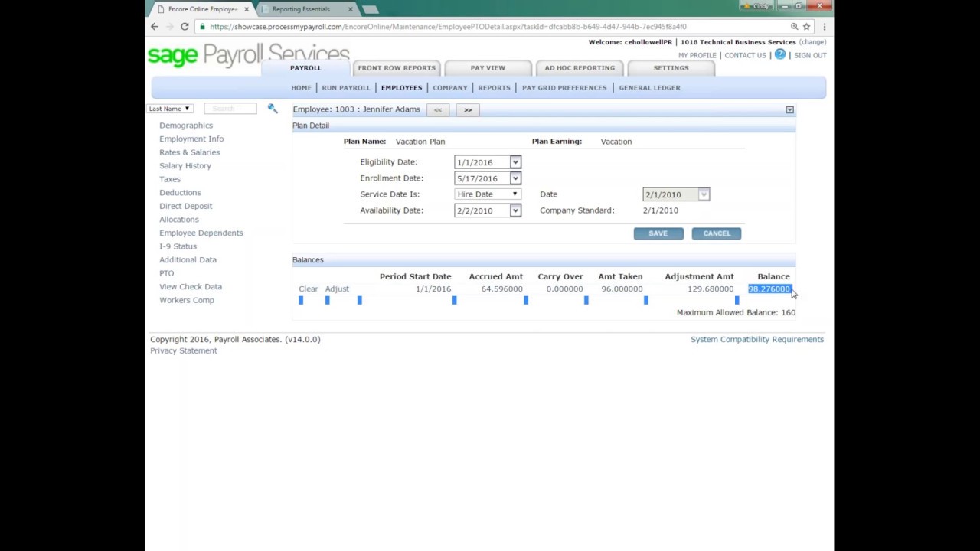Image resolution: width=980 pixels, height=551 pixels.
Task: Select the FRONT ROW REPORTS tab
Action: coord(397,67)
